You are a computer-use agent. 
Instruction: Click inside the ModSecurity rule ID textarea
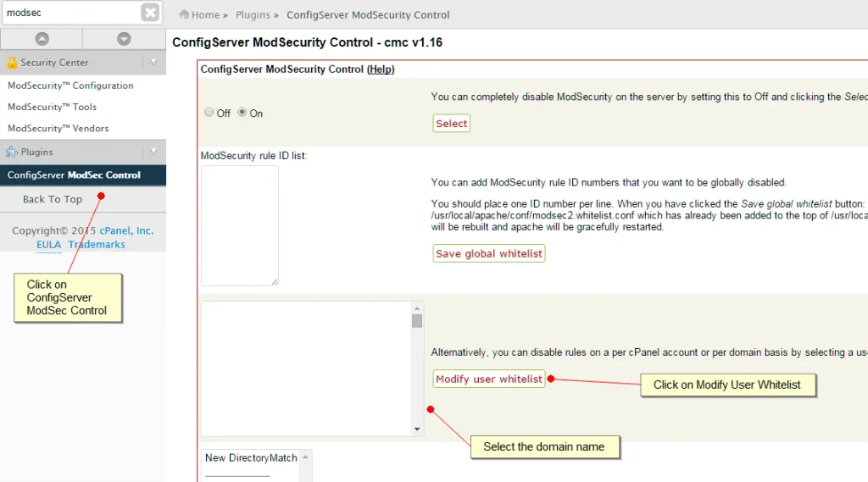pyautogui.click(x=240, y=226)
